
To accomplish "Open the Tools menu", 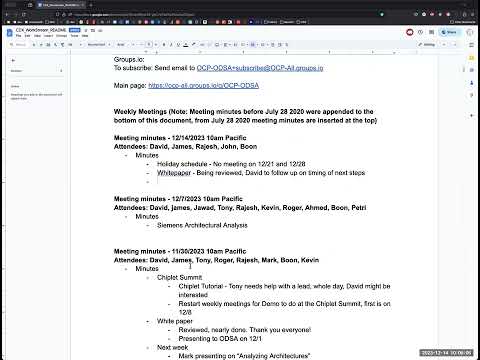I will coord(74,36).
